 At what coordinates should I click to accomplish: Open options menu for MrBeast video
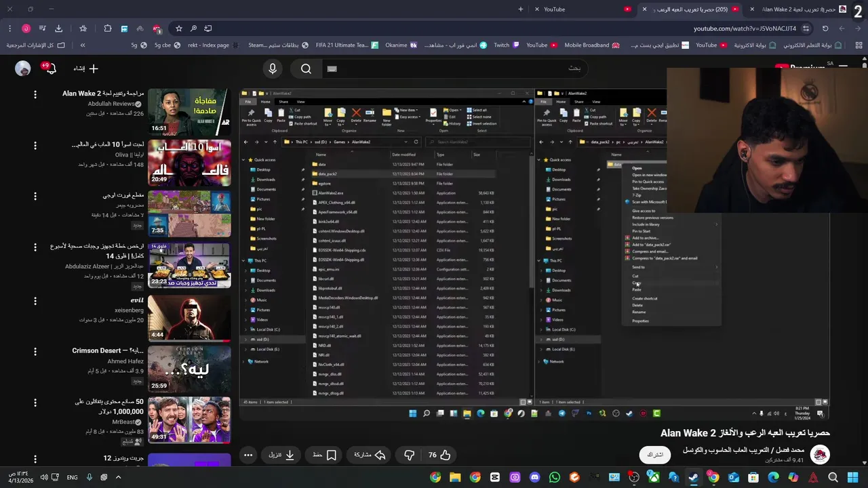(35, 403)
